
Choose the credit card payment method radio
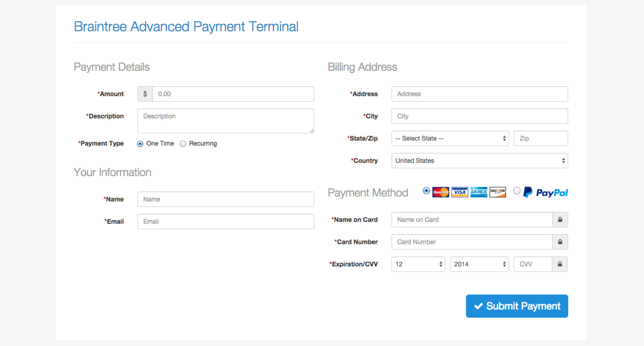pos(426,191)
